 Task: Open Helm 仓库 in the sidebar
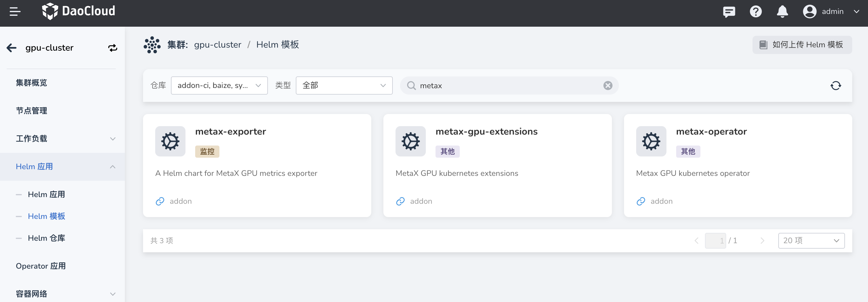pyautogui.click(x=46, y=238)
